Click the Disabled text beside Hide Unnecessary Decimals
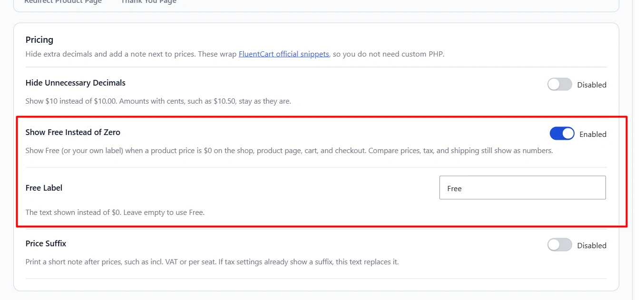The width and height of the screenshot is (644, 300). point(592,85)
